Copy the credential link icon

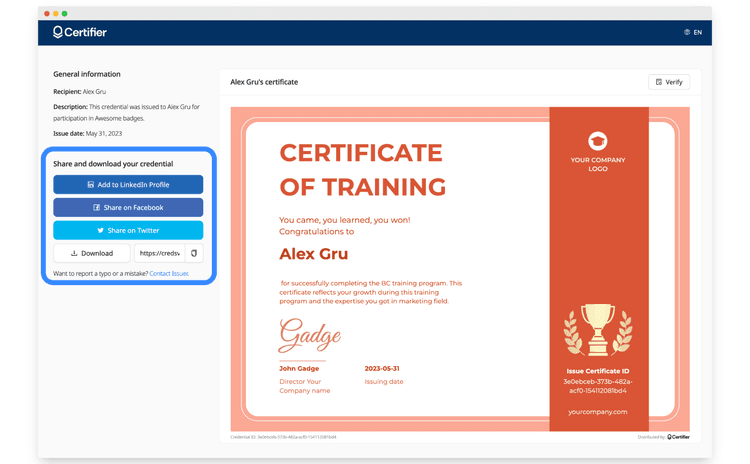click(194, 254)
